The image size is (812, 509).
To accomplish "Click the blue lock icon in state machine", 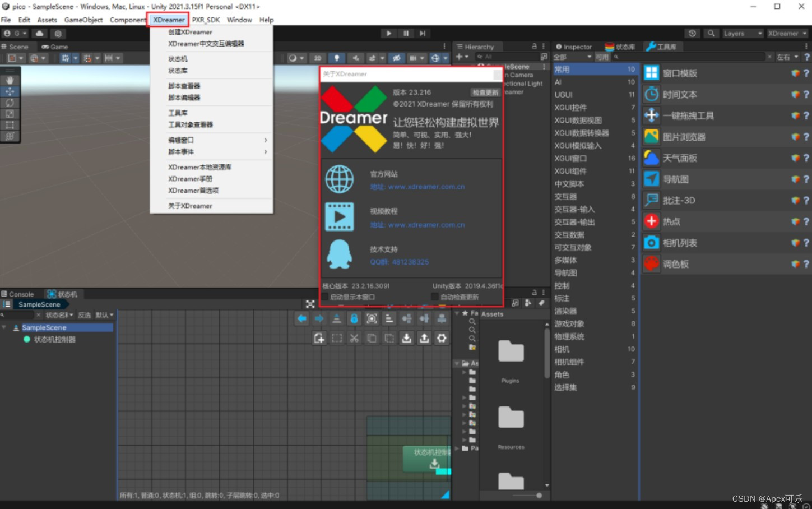I will point(354,318).
